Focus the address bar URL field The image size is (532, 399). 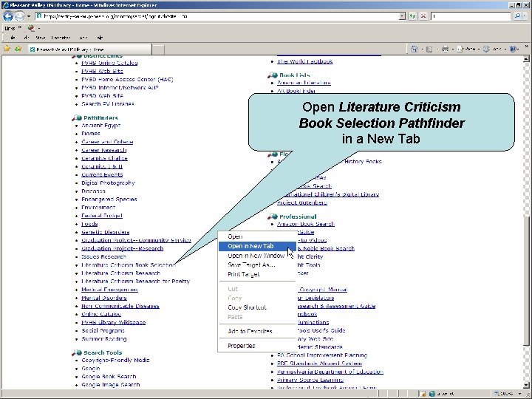[217, 16]
